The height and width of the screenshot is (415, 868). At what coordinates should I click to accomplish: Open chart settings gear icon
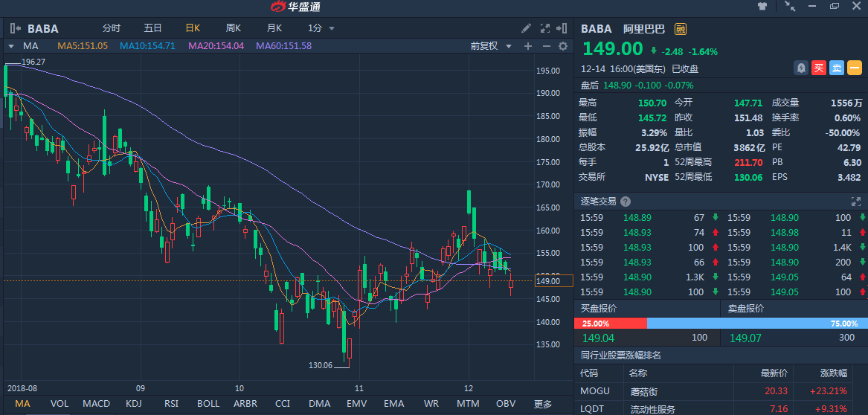pyautogui.click(x=563, y=46)
